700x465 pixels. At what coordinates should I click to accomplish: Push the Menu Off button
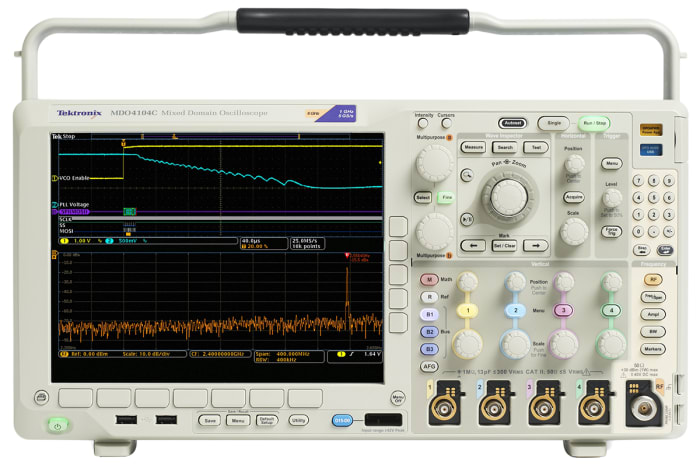coord(398,397)
